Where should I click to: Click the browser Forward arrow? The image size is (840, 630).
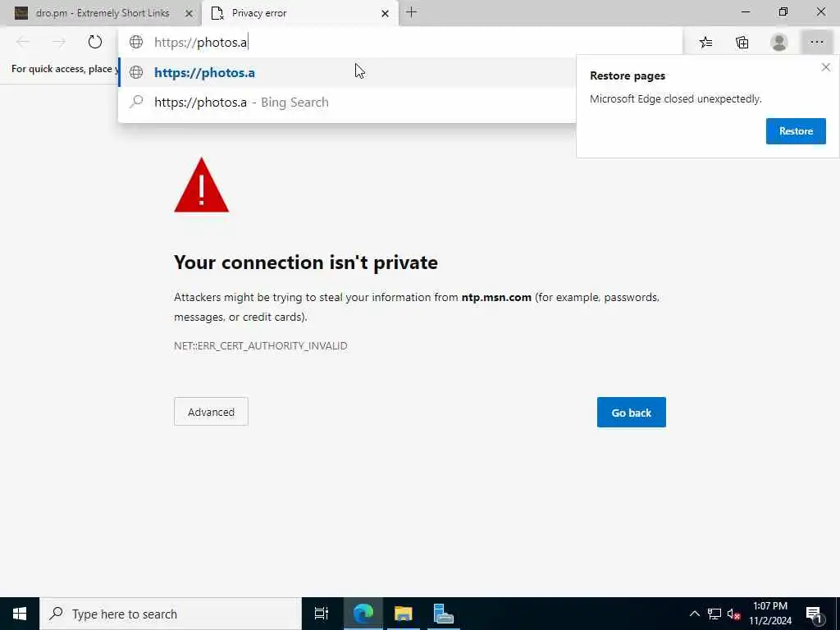[59, 42]
